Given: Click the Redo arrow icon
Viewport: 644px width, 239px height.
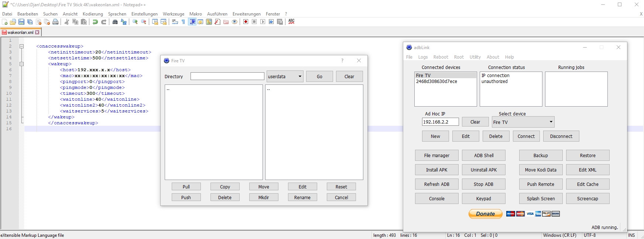Looking at the screenshot, I should (104, 22).
